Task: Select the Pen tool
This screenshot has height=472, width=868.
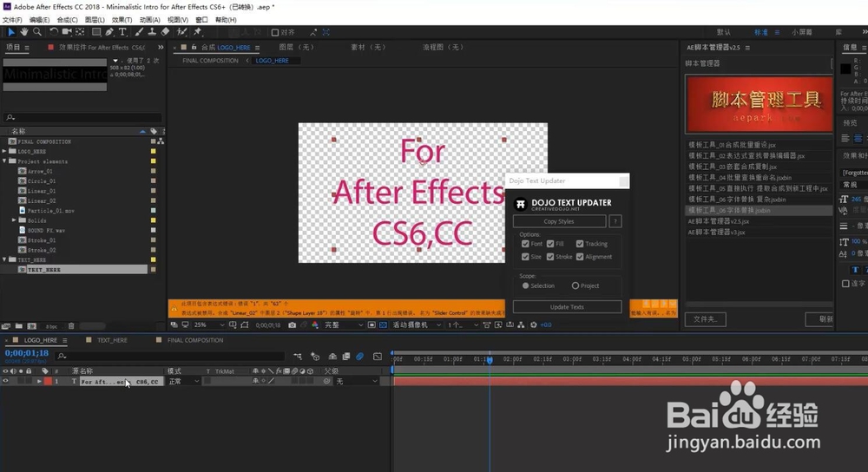Action: click(109, 32)
